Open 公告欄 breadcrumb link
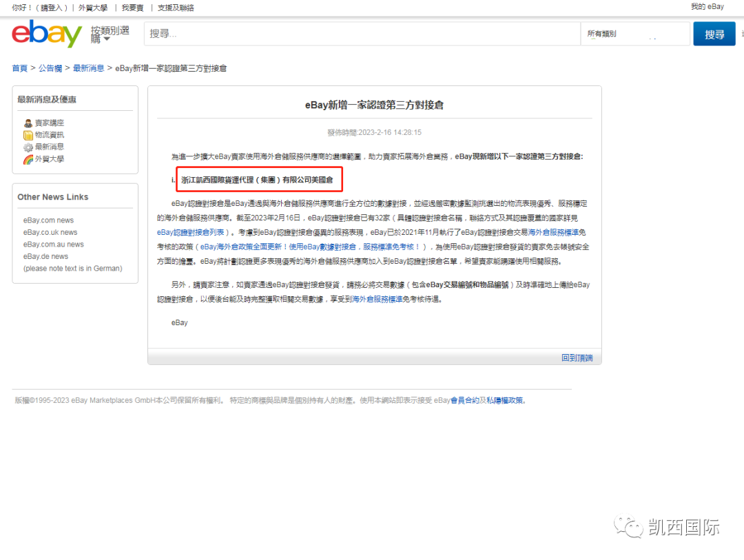744x560 pixels. tap(50, 68)
